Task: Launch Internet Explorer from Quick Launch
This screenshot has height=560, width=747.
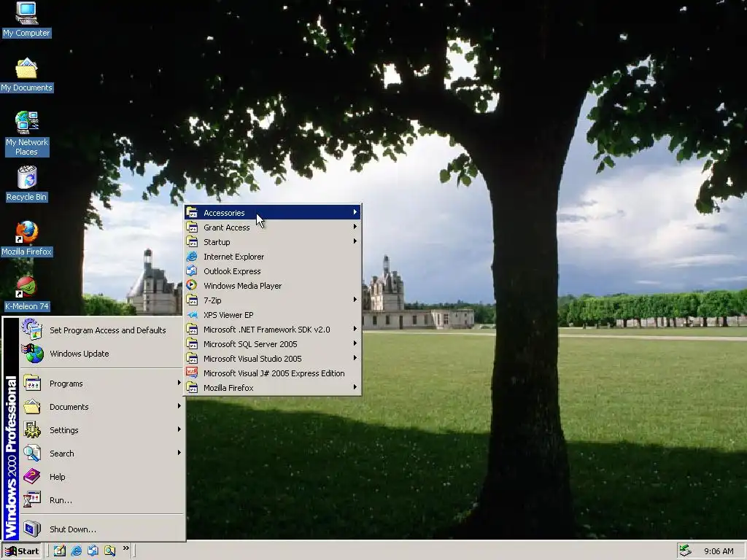Action: click(76, 551)
